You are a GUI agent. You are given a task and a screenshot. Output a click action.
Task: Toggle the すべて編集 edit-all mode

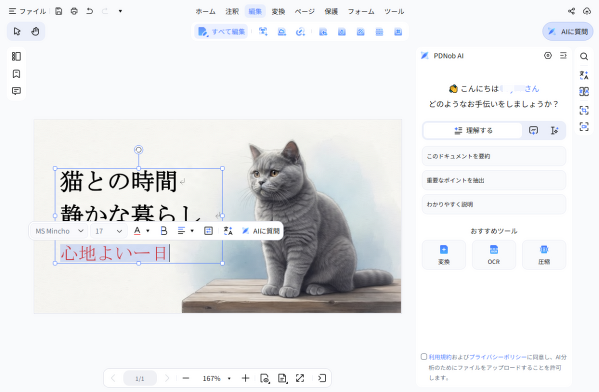coord(222,32)
